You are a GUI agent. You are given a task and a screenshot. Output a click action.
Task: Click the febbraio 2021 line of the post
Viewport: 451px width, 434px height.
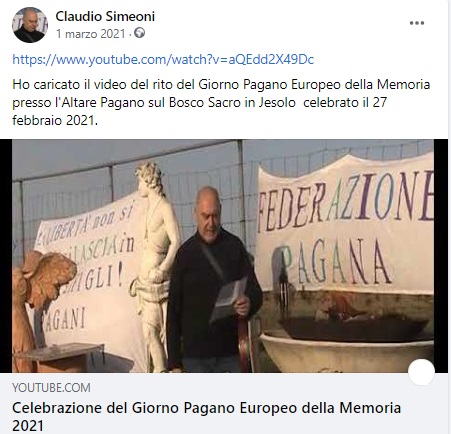pos(55,120)
